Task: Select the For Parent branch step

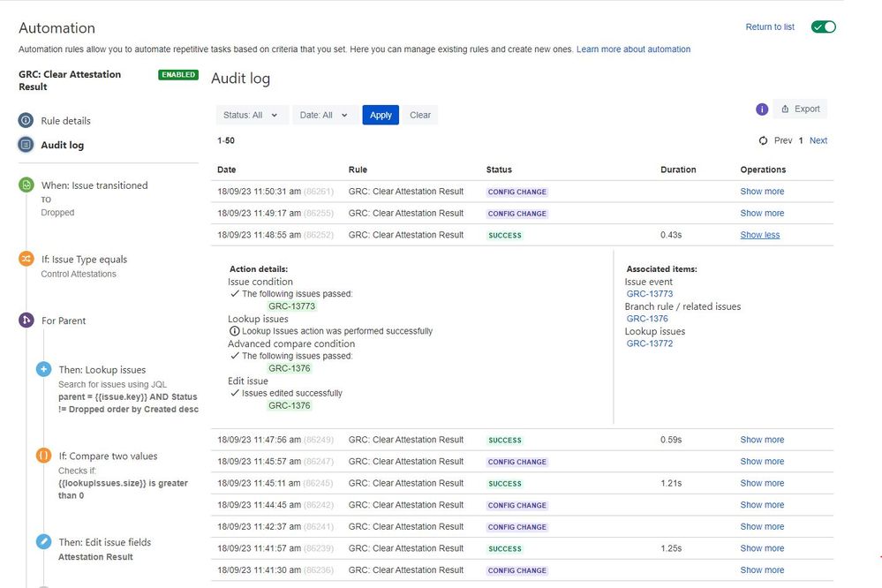Action: [64, 320]
